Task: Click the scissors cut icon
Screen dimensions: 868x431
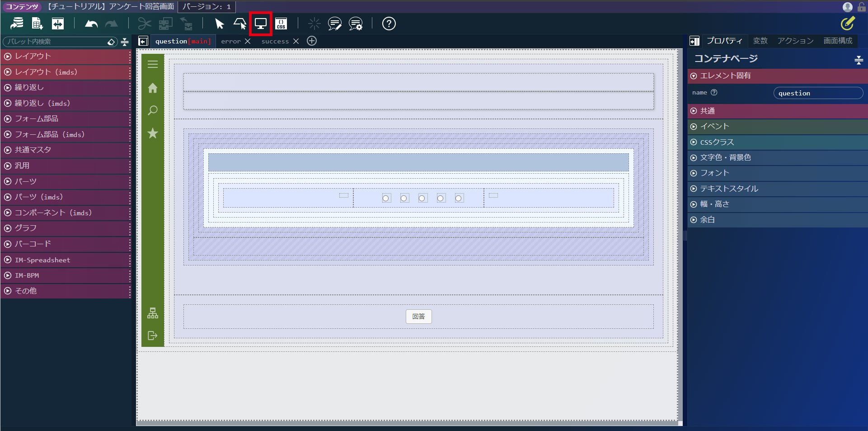Action: coord(145,24)
